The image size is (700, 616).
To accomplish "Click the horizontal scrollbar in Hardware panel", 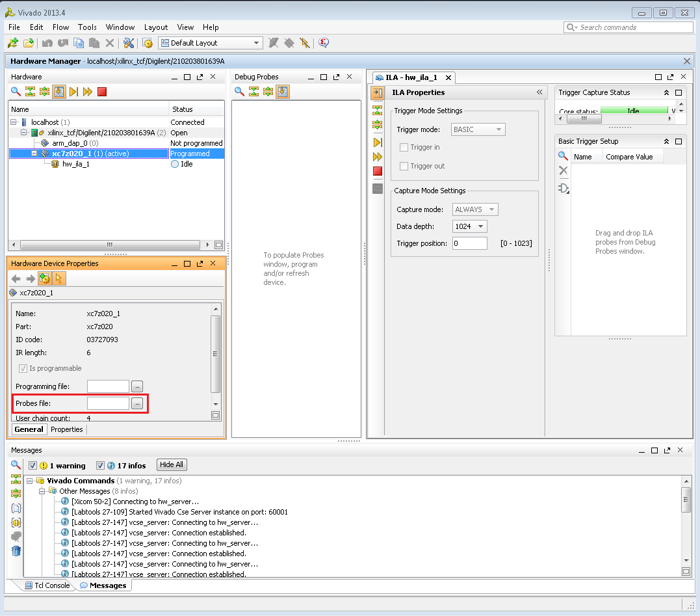I will coord(110,245).
